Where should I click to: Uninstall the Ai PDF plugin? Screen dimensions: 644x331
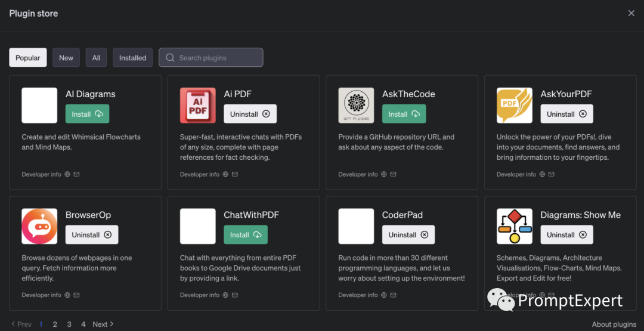point(250,114)
